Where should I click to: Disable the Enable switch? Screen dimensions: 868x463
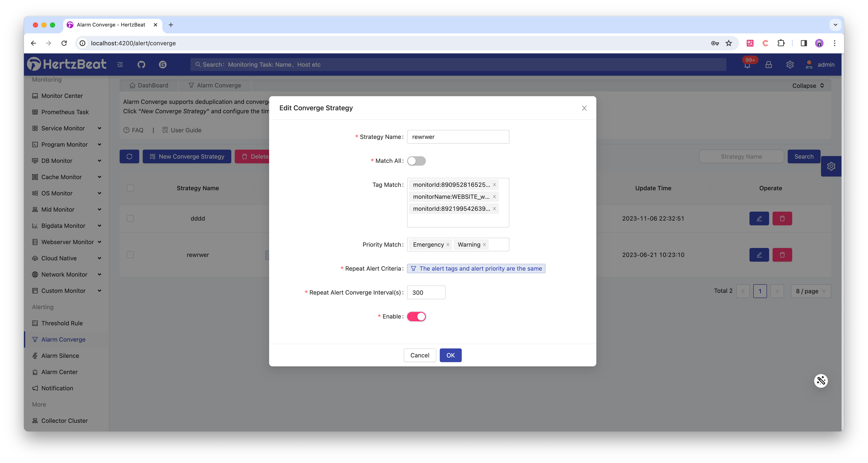click(416, 317)
